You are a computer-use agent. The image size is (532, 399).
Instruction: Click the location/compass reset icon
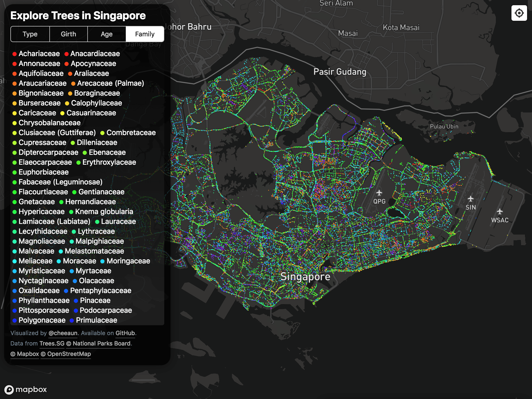(519, 12)
